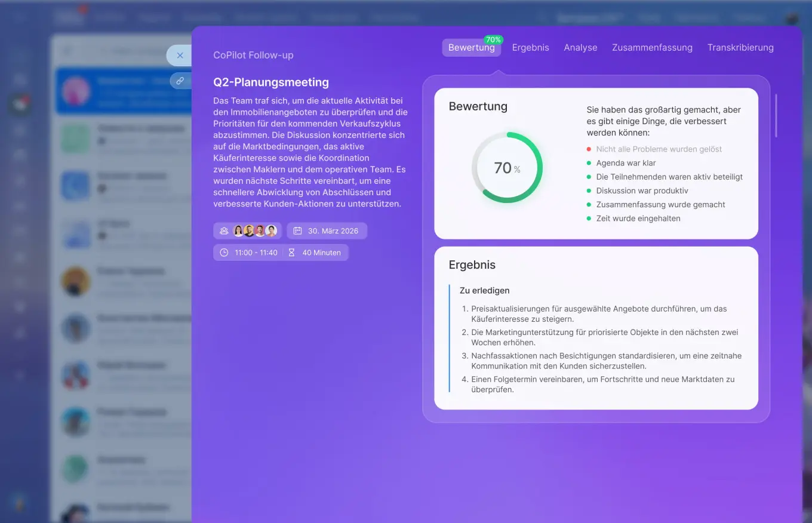Click the participants group icon

(x=224, y=231)
